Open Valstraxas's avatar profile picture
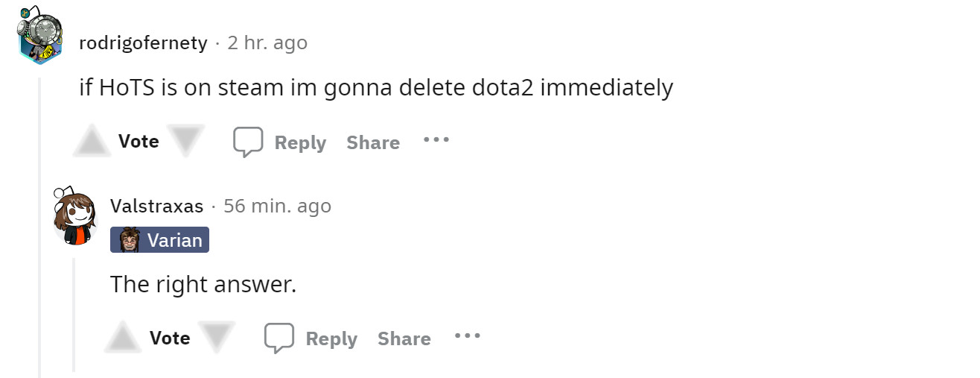This screenshot has height=378, width=980. [x=74, y=215]
